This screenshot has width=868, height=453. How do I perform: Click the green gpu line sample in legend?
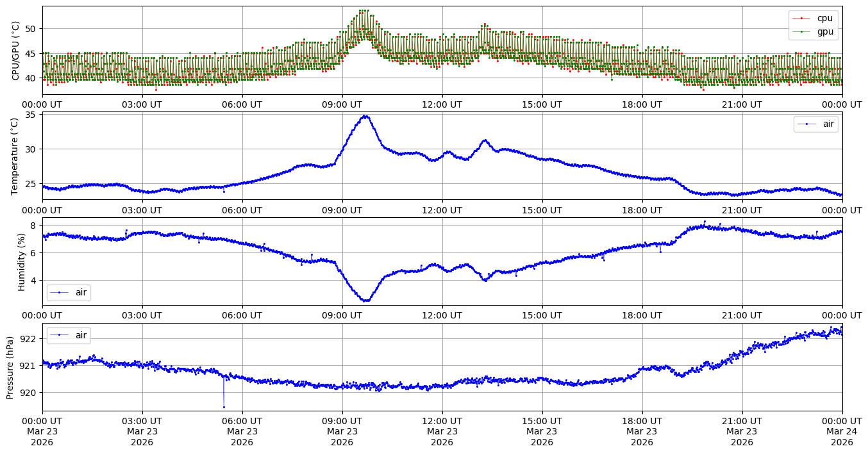(804, 30)
